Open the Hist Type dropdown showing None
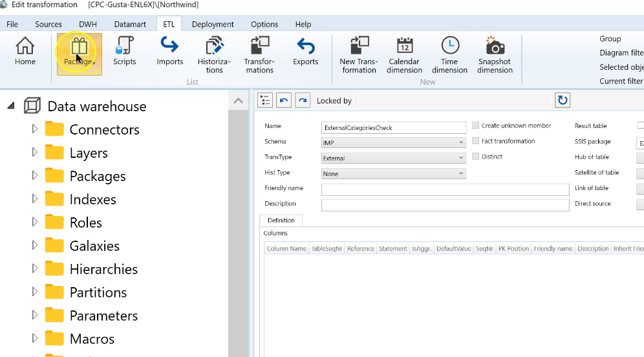This screenshot has height=357, width=644. tap(394, 174)
